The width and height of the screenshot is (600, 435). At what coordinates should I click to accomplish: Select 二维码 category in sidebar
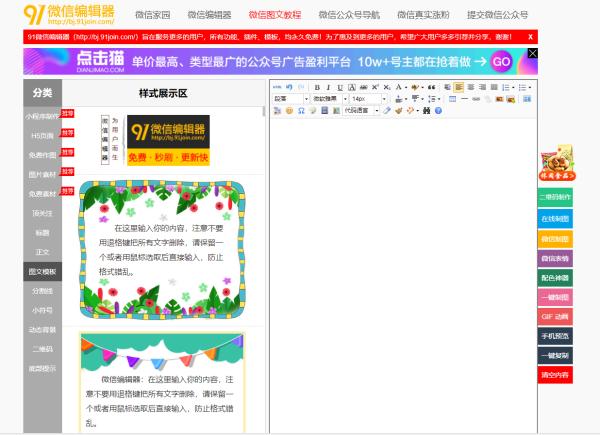(x=42, y=349)
